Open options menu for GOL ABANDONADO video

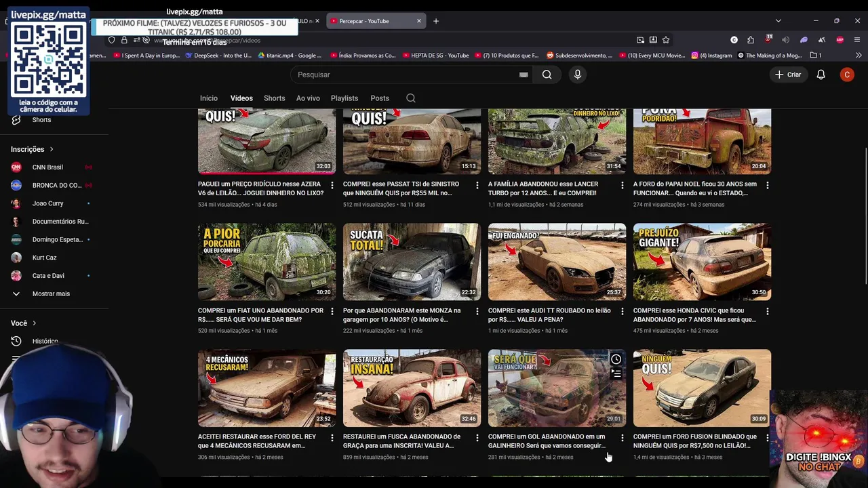coord(622,438)
